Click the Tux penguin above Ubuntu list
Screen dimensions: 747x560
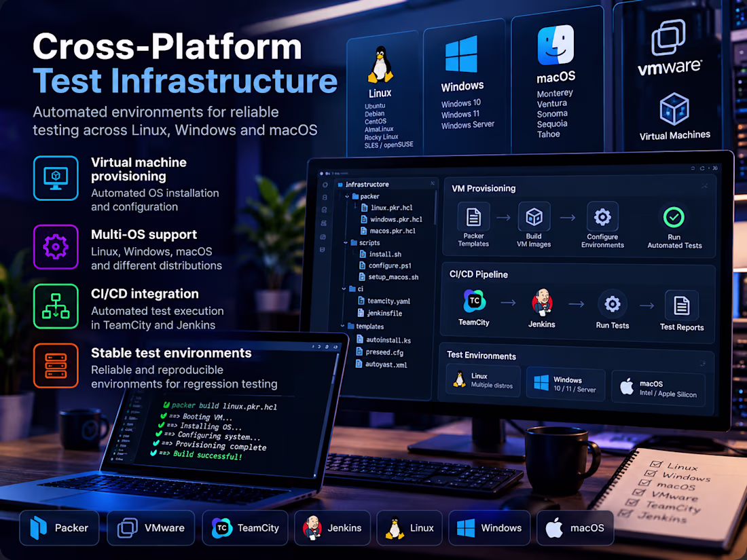[x=380, y=64]
